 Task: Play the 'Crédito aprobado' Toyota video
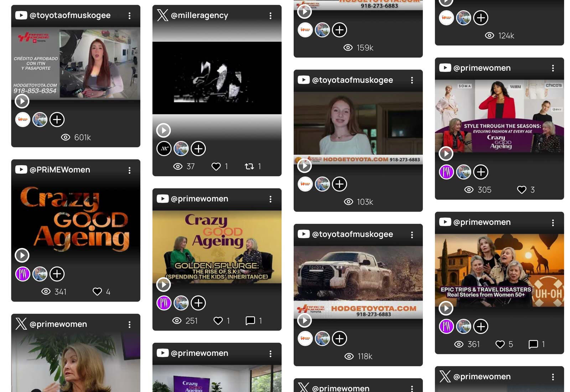pos(22,101)
